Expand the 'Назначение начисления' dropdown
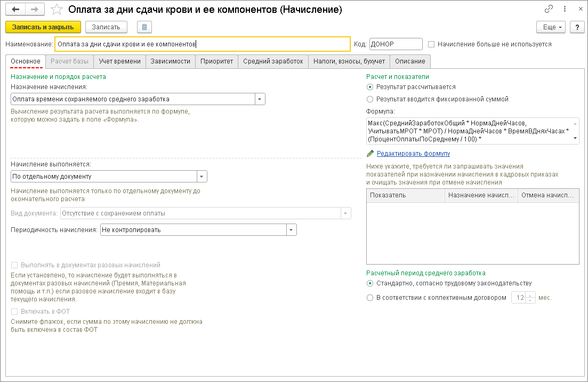The image size is (588, 382). pyautogui.click(x=260, y=99)
